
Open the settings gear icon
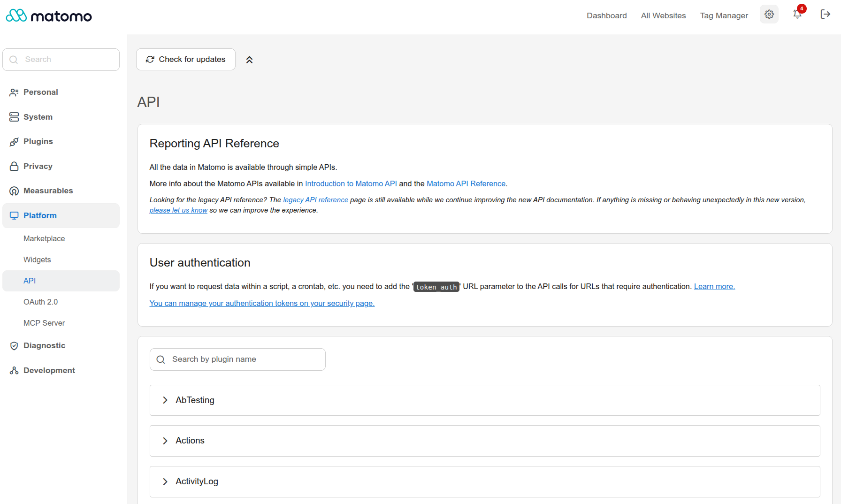click(769, 15)
